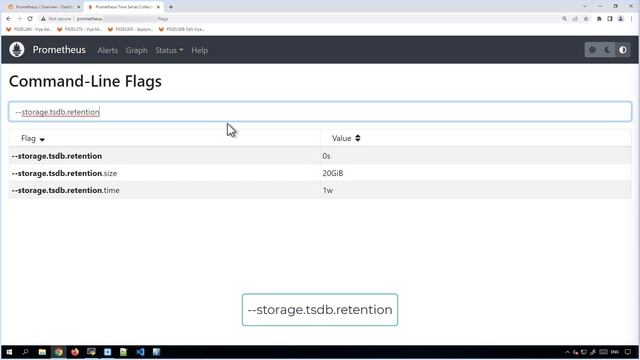
Task: Toggle the browser side panel
Action: [x=610, y=19]
